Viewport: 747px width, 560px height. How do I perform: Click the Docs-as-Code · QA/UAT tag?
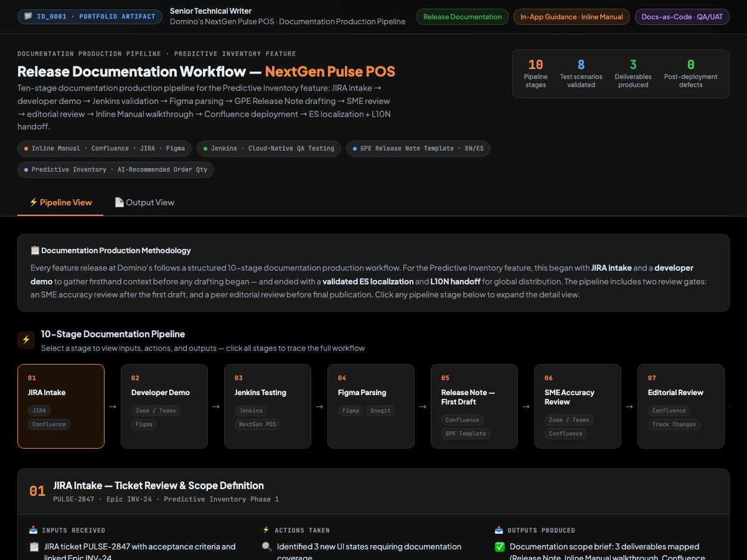tap(682, 17)
